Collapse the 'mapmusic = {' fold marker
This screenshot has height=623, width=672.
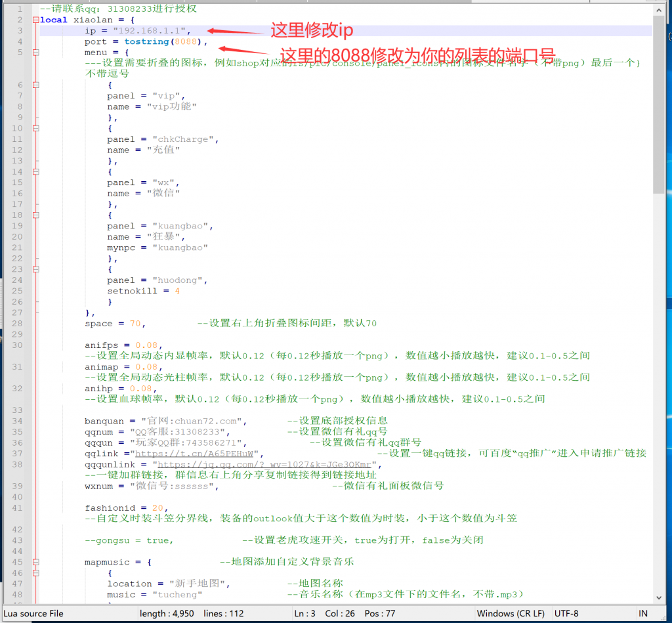(x=36, y=562)
